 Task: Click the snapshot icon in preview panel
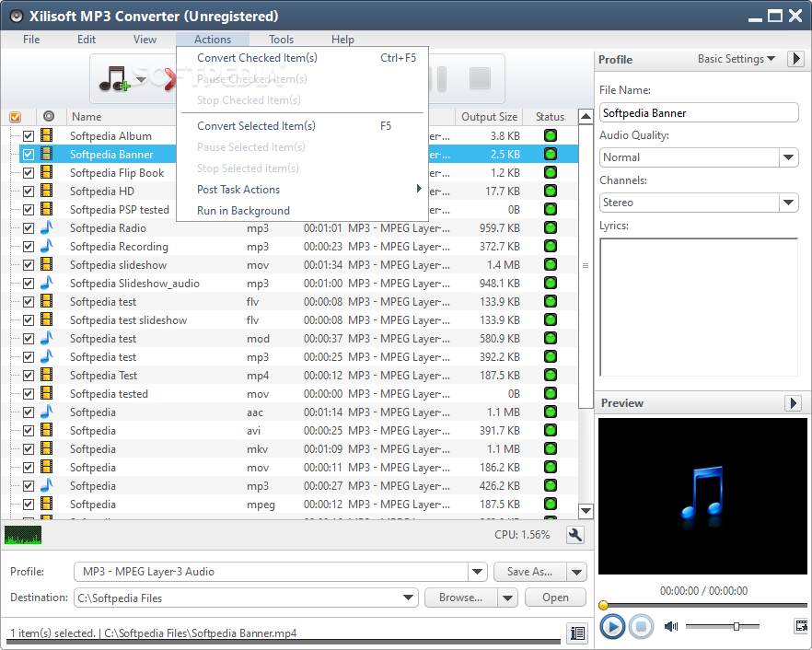[801, 626]
